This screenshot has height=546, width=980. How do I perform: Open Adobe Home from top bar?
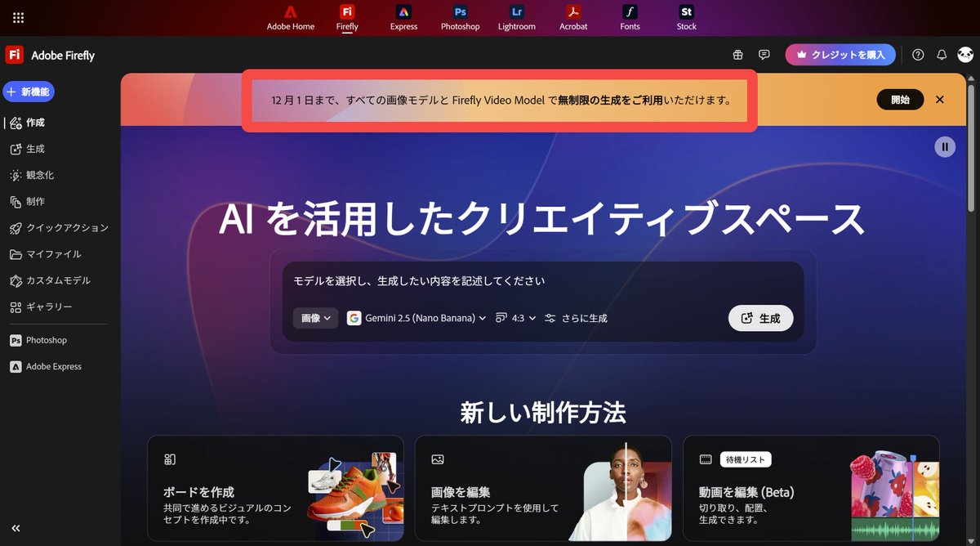[x=290, y=18]
